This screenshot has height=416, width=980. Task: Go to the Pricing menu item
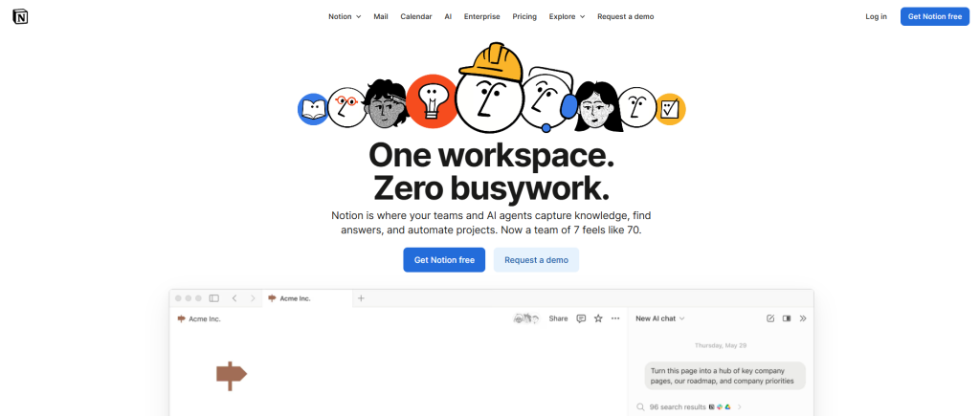524,16
